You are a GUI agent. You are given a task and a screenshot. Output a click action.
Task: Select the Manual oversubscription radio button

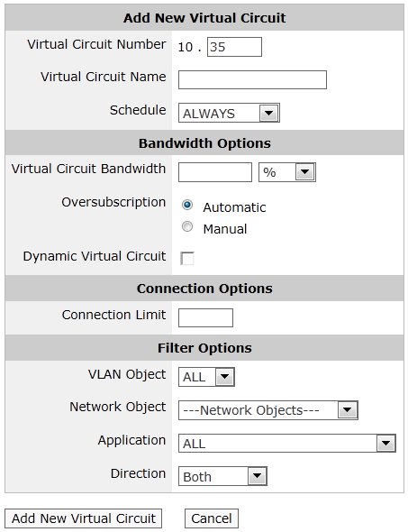point(187,226)
